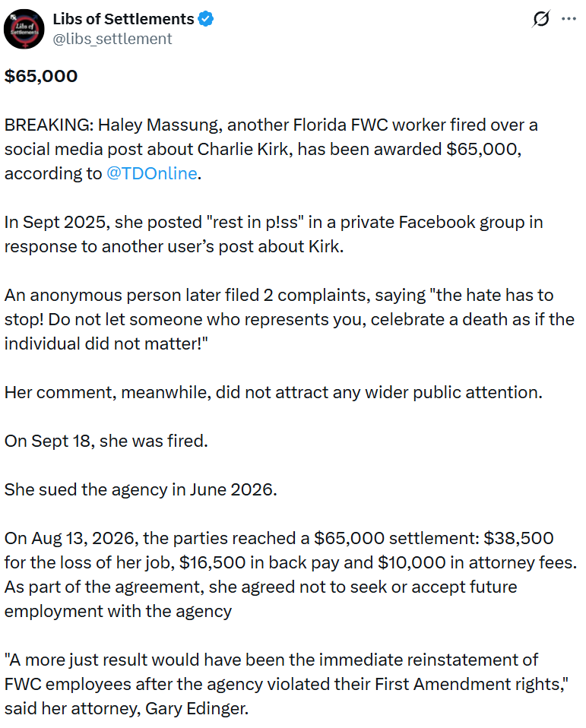Image resolution: width=586 pixels, height=728 pixels.
Task: Click 'On Sept 18, she was fired.'
Action: pos(106,441)
